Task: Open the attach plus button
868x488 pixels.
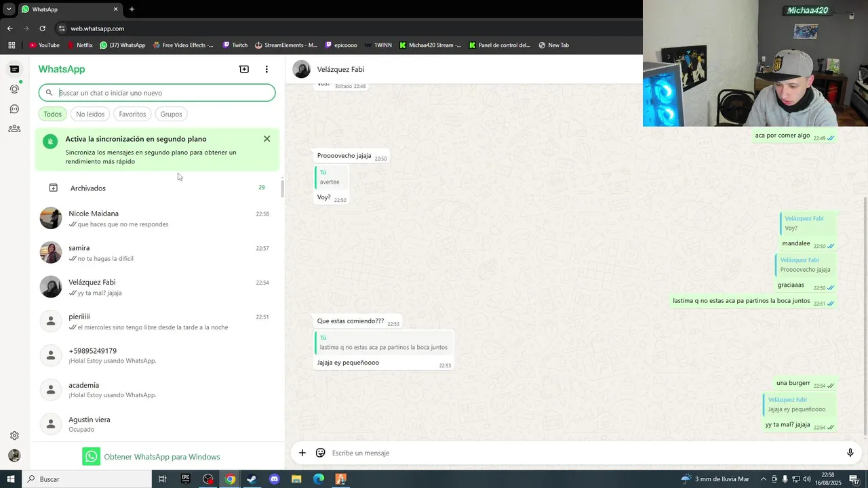Action: click(302, 453)
